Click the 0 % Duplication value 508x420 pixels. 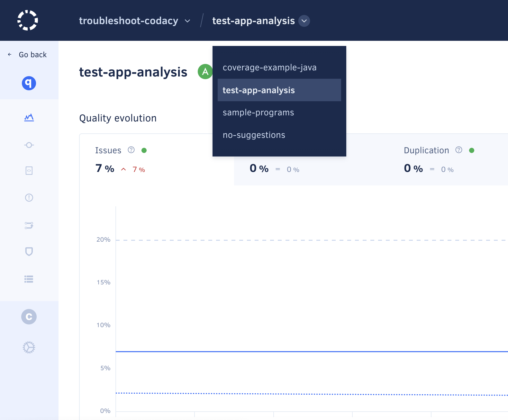click(413, 168)
